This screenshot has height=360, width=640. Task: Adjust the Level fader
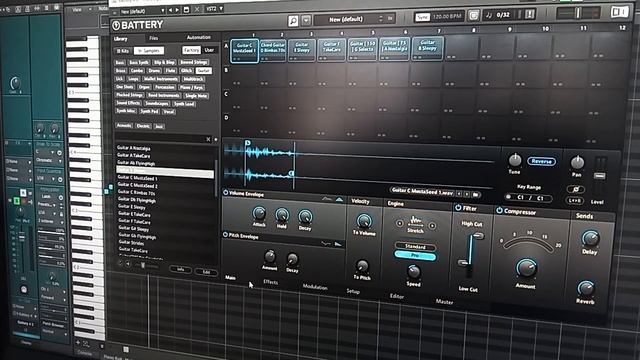tap(599, 176)
